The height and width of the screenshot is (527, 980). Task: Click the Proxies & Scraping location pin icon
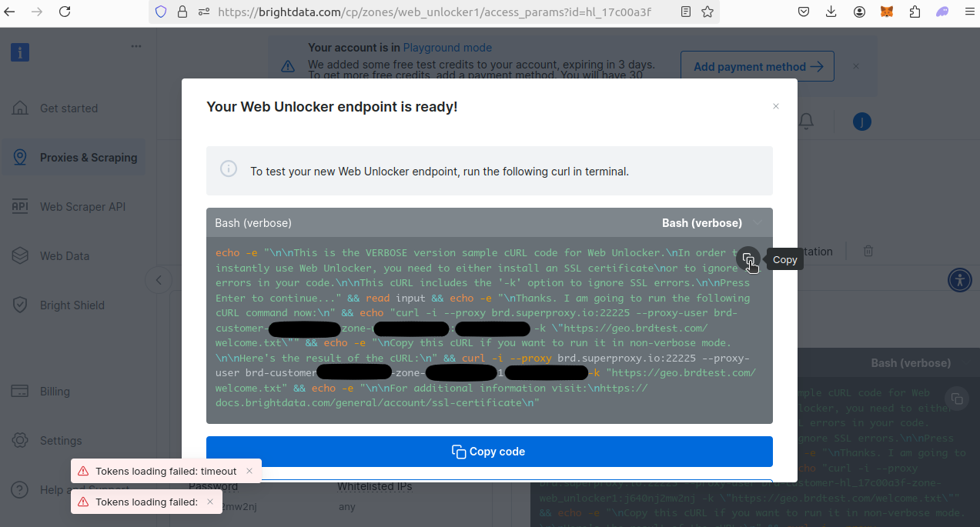(x=20, y=157)
